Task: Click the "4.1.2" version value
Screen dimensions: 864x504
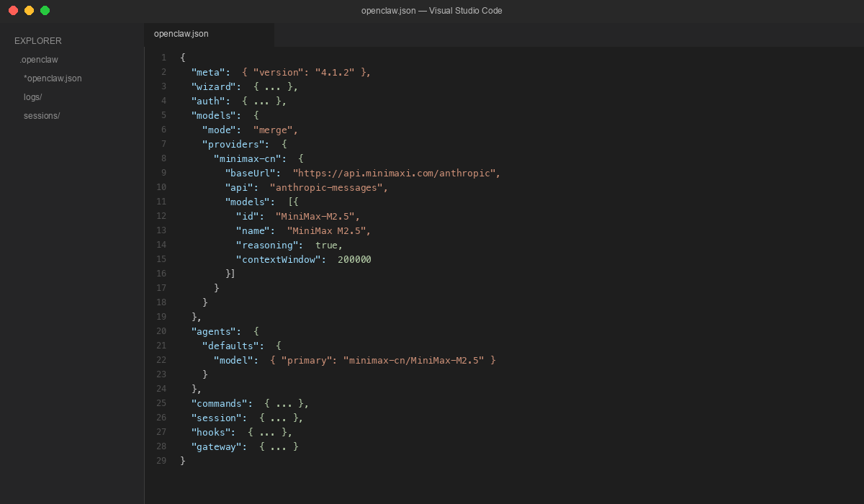Action: 335,72
